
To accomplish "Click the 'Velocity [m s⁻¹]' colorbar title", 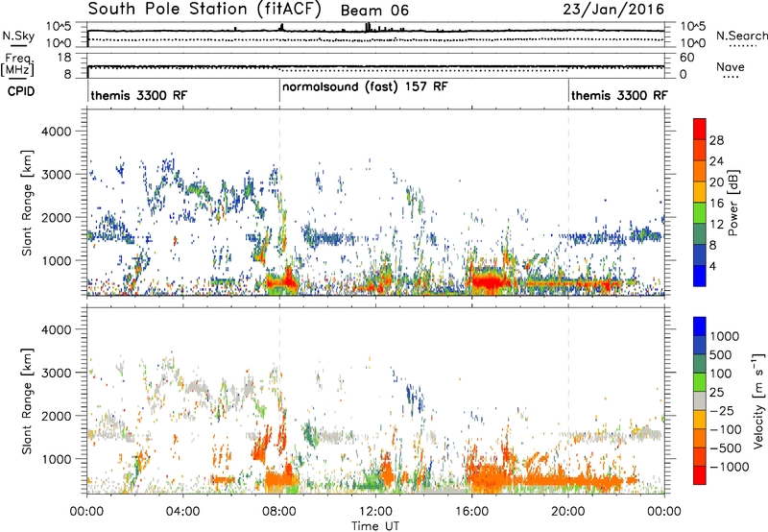I will click(x=758, y=400).
